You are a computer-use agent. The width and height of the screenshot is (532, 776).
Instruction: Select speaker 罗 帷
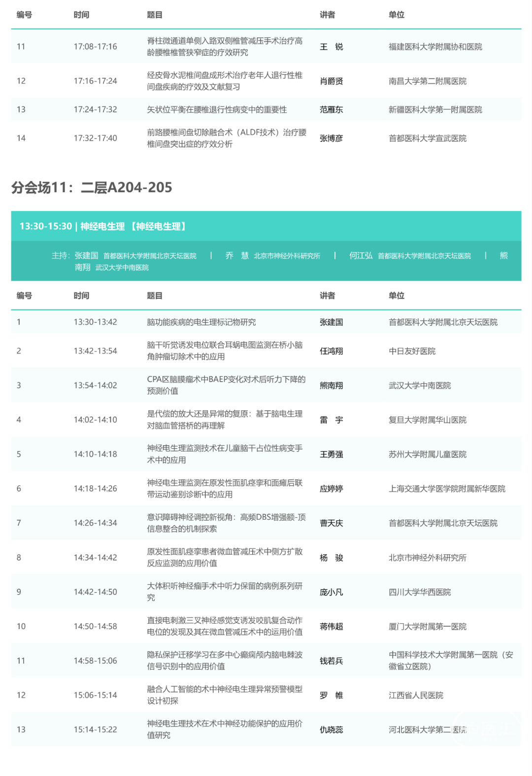tap(331, 695)
